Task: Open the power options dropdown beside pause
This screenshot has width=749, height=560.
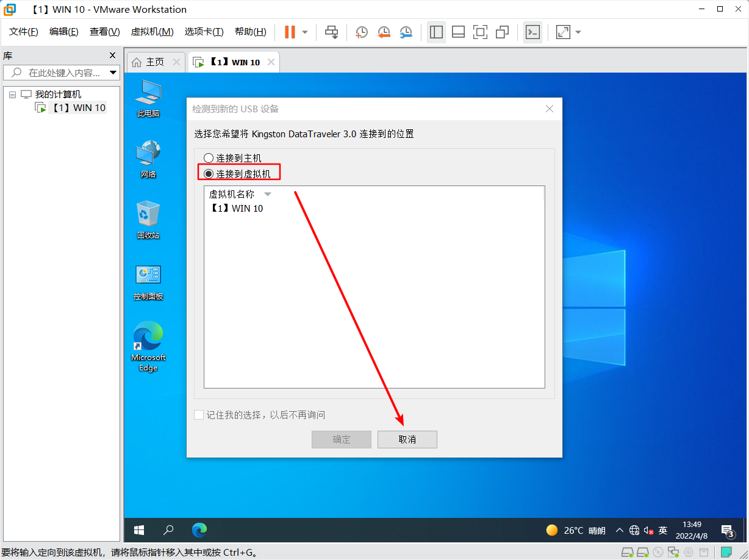Action: pyautogui.click(x=305, y=32)
